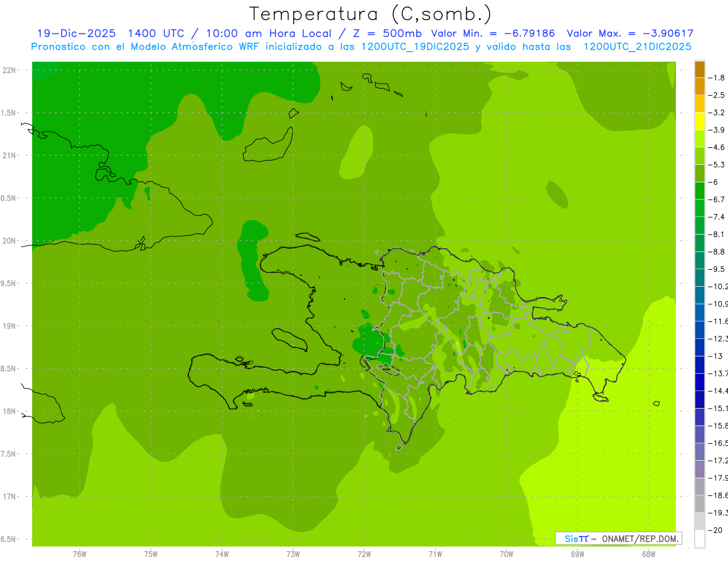The height and width of the screenshot is (562, 728).
Task: Click the dark orange swatch above -1.8
Action: coord(699,69)
